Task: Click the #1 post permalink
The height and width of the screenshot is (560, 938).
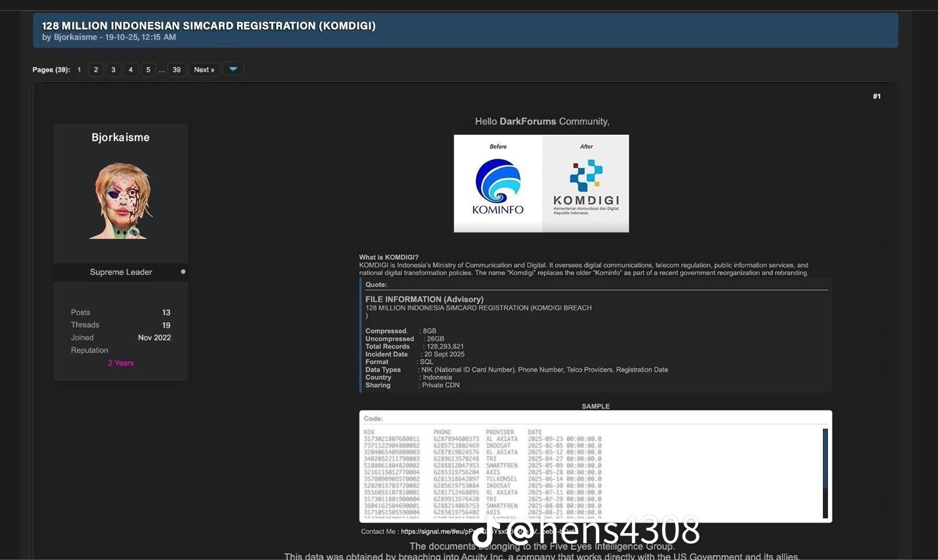Action: pyautogui.click(x=876, y=96)
